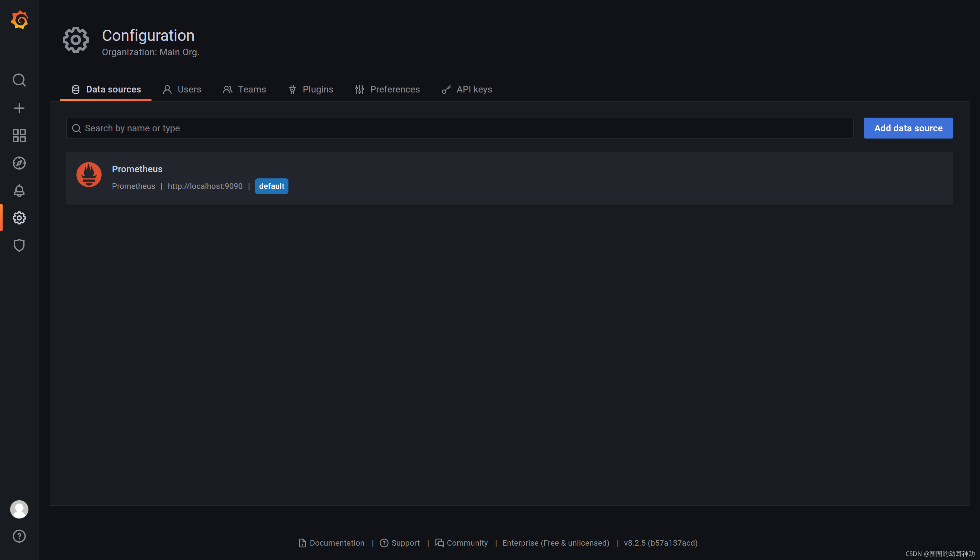Click the Configuration gear sidebar icon

(19, 218)
